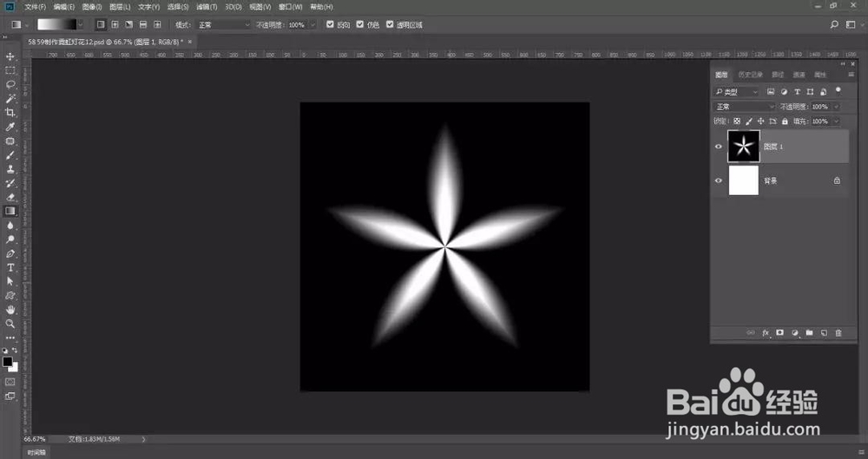Image resolution: width=868 pixels, height=459 pixels.
Task: Open the 模式 blend mode dropdown
Action: coord(224,25)
